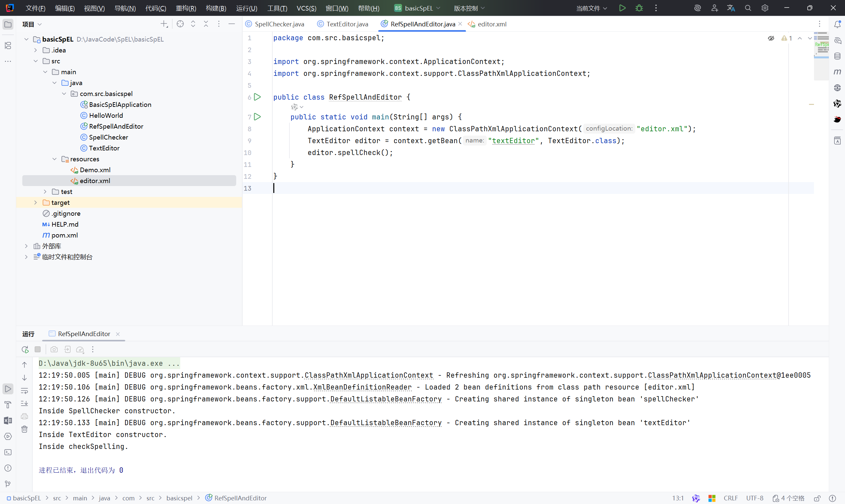Click gutter run arrow beside main method
Viewport: 845px width, 504px height.
[257, 117]
